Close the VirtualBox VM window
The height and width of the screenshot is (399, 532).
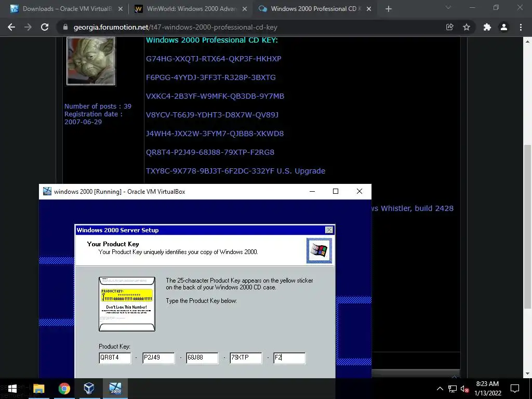click(x=360, y=191)
